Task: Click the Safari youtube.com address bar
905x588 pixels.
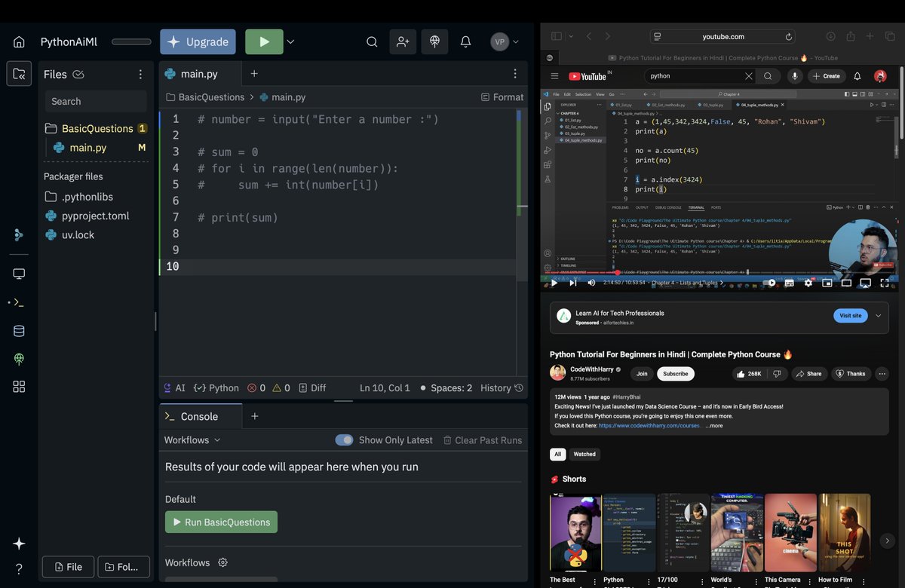Action: click(723, 36)
